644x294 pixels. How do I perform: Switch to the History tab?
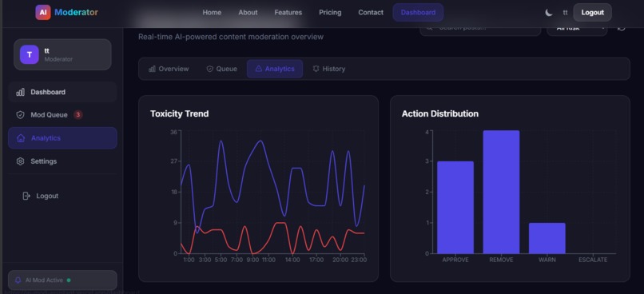[x=329, y=69]
